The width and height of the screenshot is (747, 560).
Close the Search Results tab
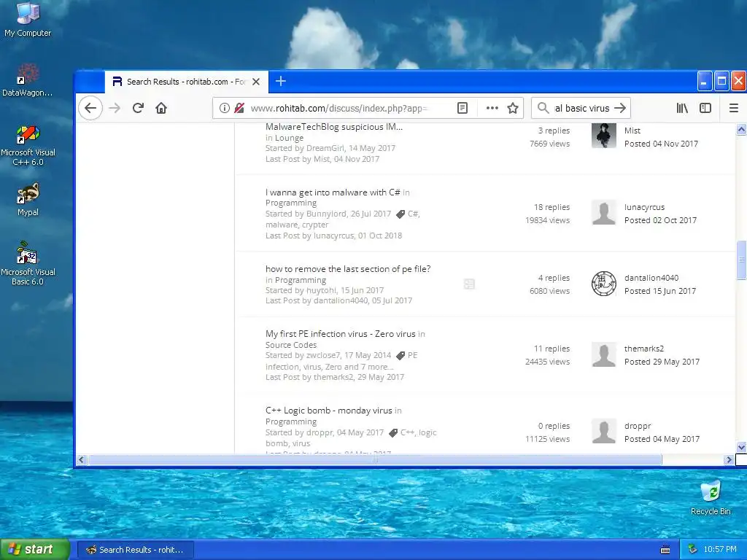256,82
